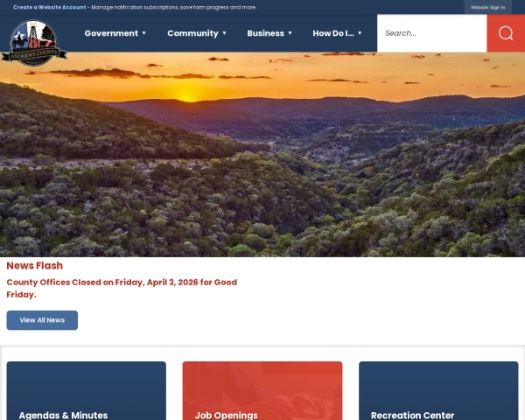Viewport: 525px width, 420px height.
Task: Expand the How Do I... dropdown arrow
Action: tap(360, 33)
